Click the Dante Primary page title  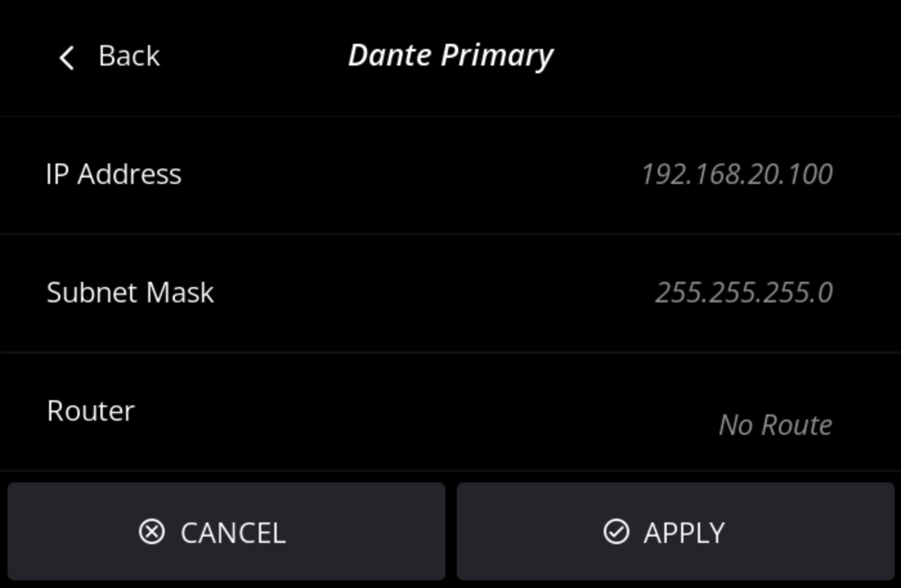[450, 56]
